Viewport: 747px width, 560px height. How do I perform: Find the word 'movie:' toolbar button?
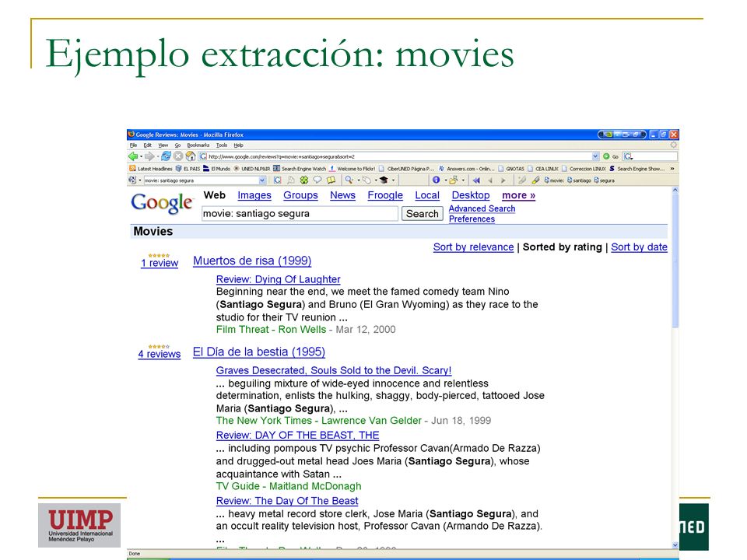(554, 180)
